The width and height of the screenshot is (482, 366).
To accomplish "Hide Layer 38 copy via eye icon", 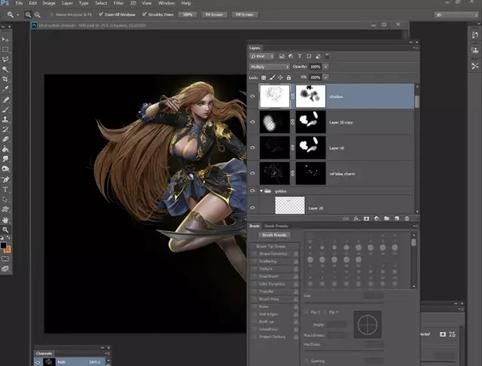I will [x=252, y=122].
